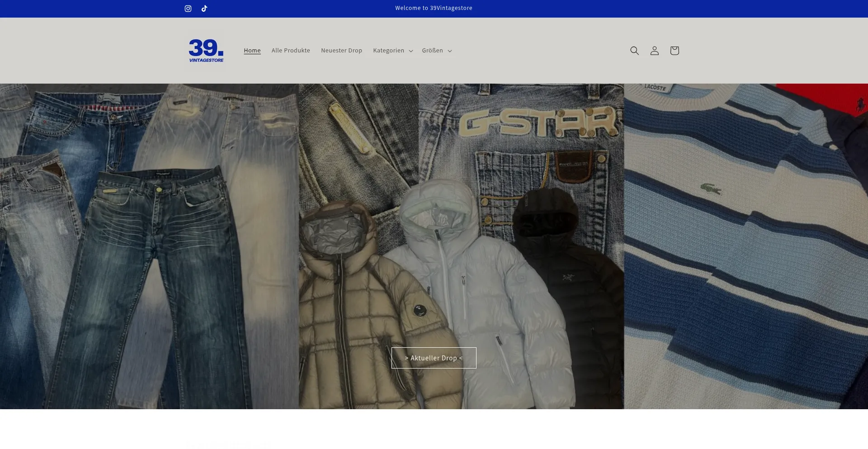Expand the Größen dropdown
The height and width of the screenshot is (449, 868).
click(437, 51)
